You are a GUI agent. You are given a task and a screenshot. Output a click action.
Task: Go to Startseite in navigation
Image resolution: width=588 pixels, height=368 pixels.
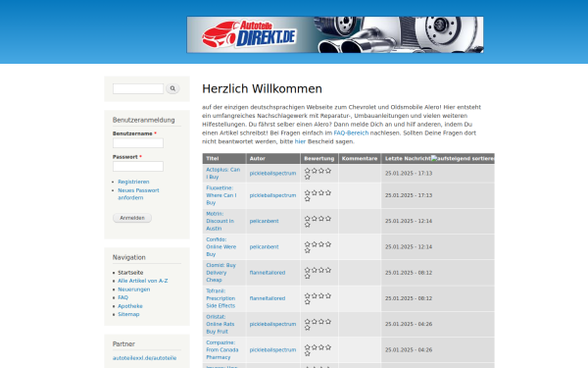pyautogui.click(x=130, y=273)
